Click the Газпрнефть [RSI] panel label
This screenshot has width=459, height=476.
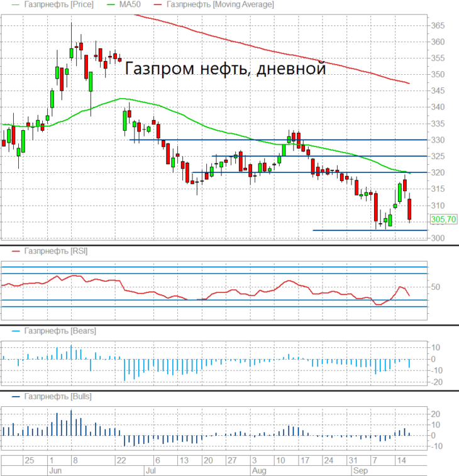56,251
